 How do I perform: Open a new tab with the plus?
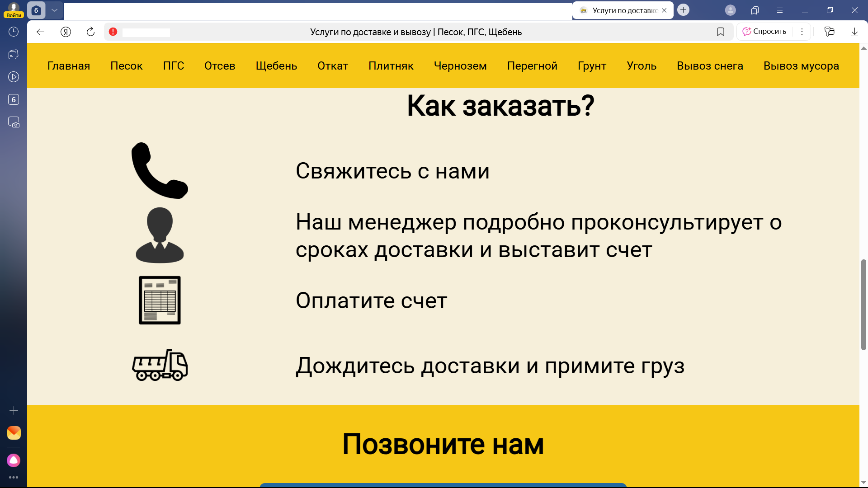point(683,10)
